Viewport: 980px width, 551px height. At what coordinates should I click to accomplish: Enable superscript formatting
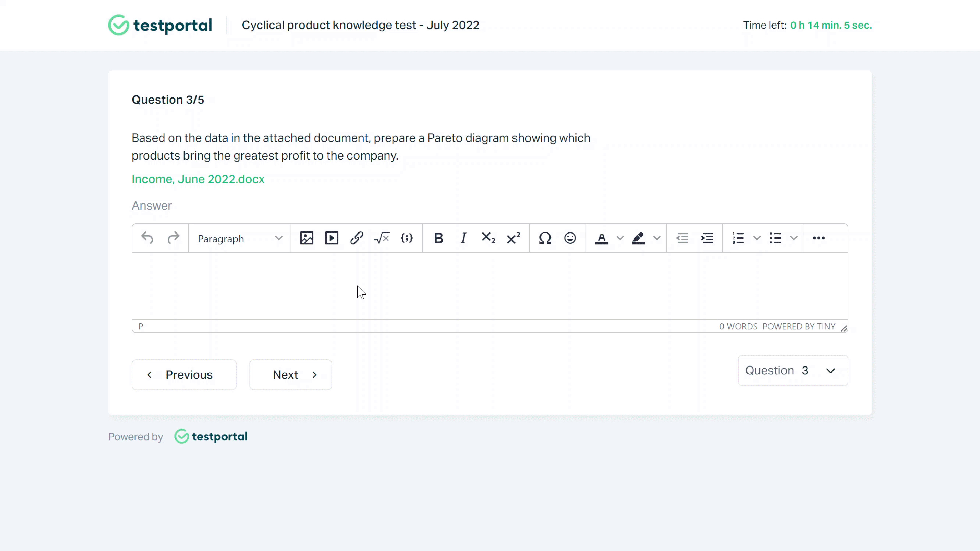[x=513, y=238]
